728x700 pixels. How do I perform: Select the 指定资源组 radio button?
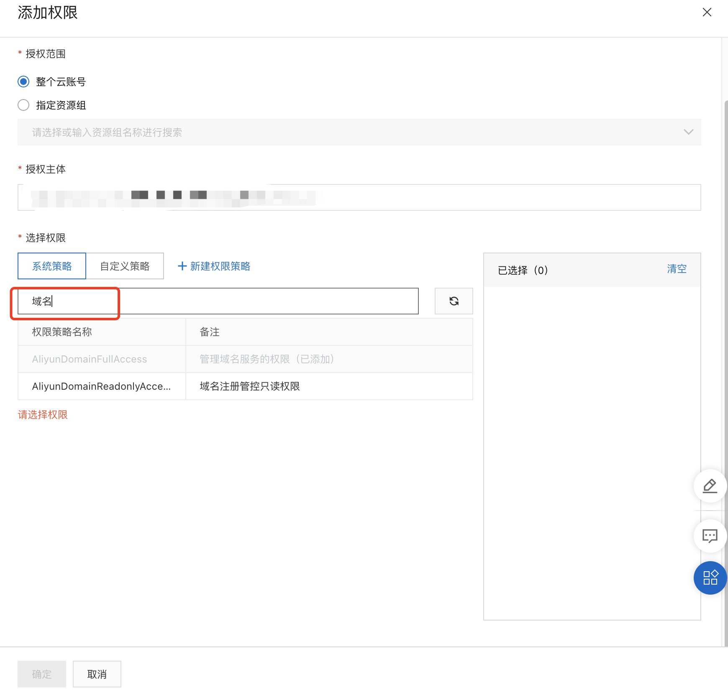click(x=23, y=105)
